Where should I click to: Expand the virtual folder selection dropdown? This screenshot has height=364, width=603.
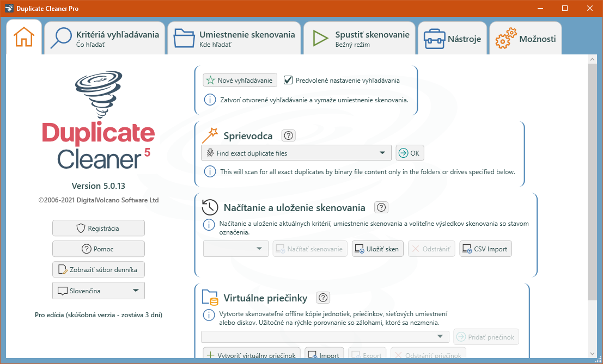pyautogui.click(x=325, y=337)
